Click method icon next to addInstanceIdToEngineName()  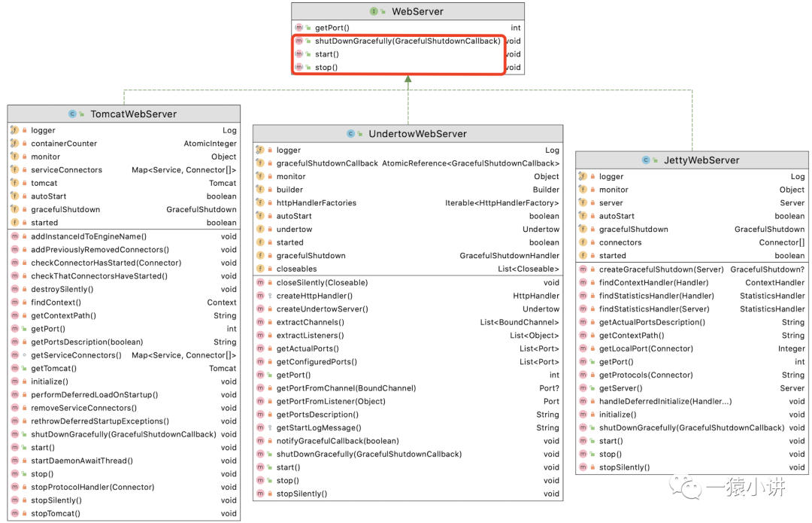click(x=14, y=236)
